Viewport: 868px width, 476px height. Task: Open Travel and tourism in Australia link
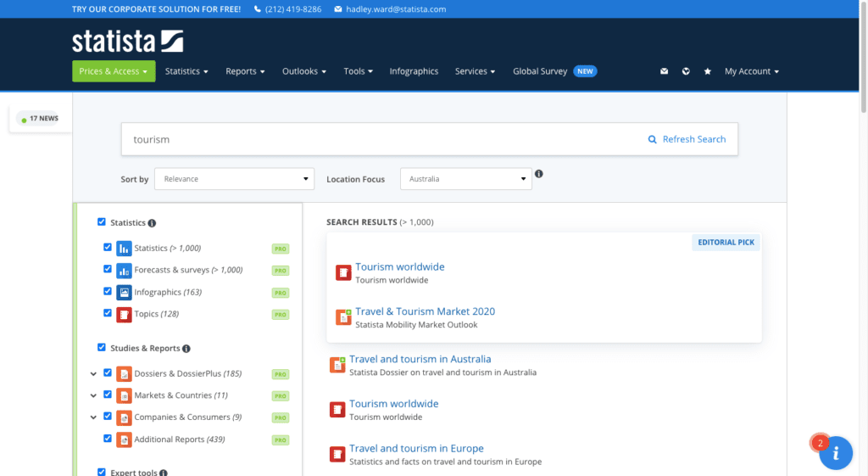pyautogui.click(x=420, y=360)
